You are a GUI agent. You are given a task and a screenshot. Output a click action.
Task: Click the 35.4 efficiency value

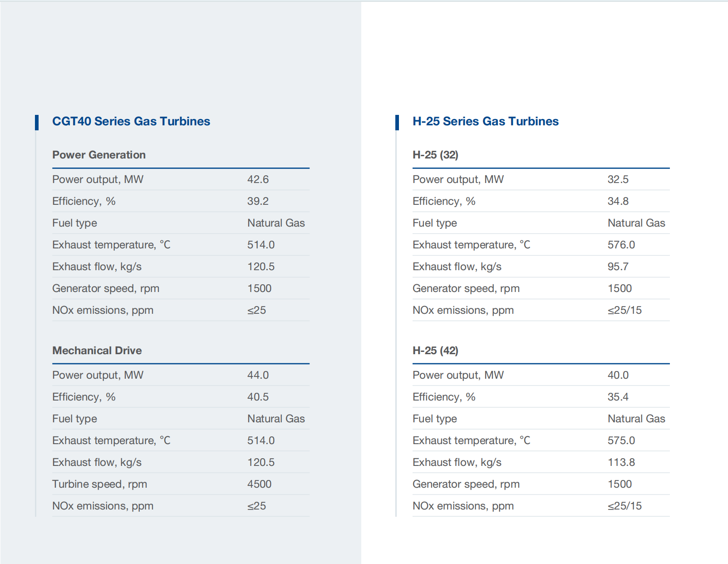point(618,397)
